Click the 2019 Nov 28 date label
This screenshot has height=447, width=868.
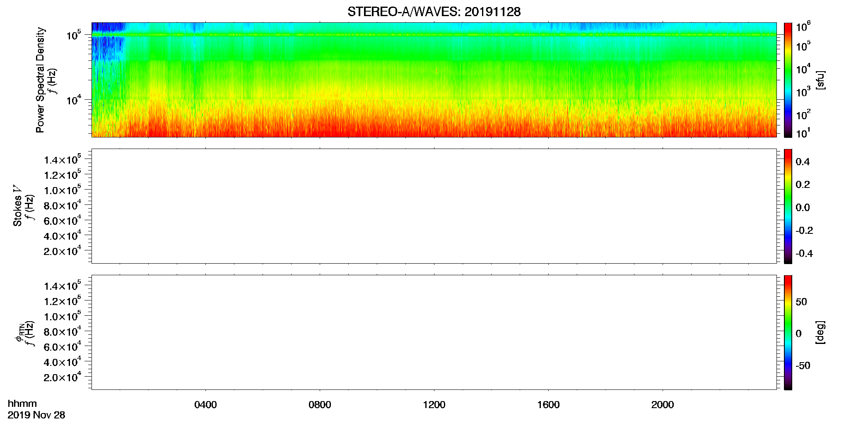36,415
